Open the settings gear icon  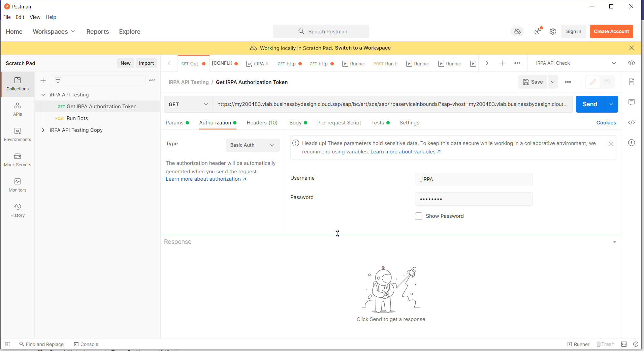point(553,31)
